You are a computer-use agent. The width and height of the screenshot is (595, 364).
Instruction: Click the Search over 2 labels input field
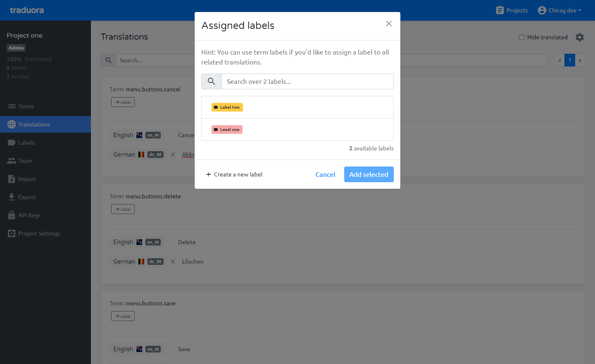pyautogui.click(x=307, y=81)
